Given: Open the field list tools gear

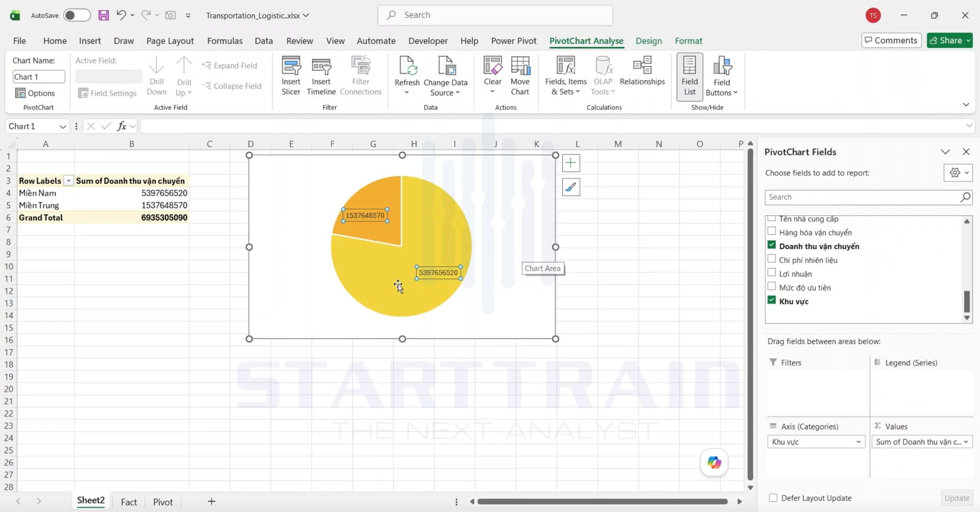Looking at the screenshot, I should pyautogui.click(x=958, y=173).
